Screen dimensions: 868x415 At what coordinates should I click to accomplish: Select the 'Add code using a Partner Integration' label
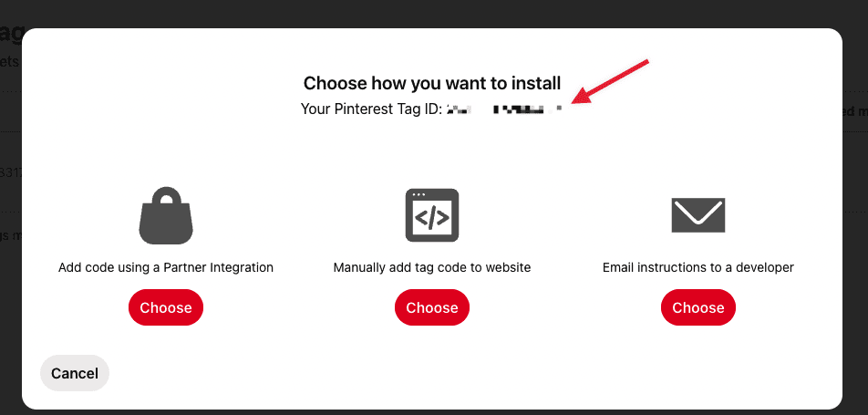(x=166, y=267)
